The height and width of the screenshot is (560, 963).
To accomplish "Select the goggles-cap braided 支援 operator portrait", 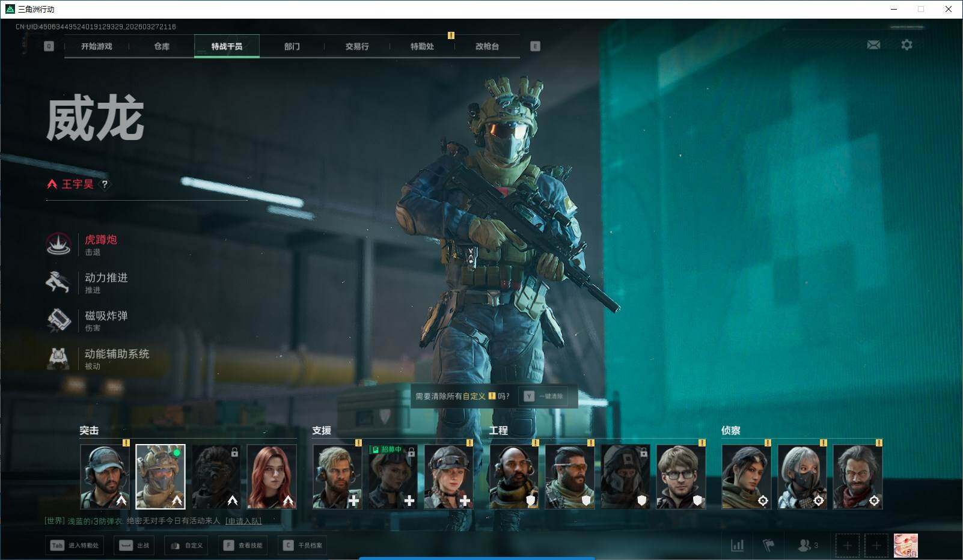I will [x=448, y=477].
